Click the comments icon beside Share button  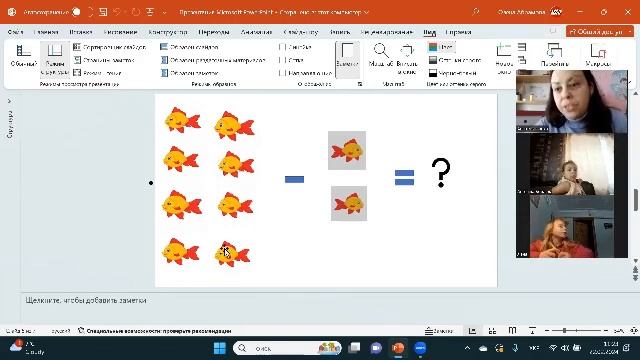553,31
